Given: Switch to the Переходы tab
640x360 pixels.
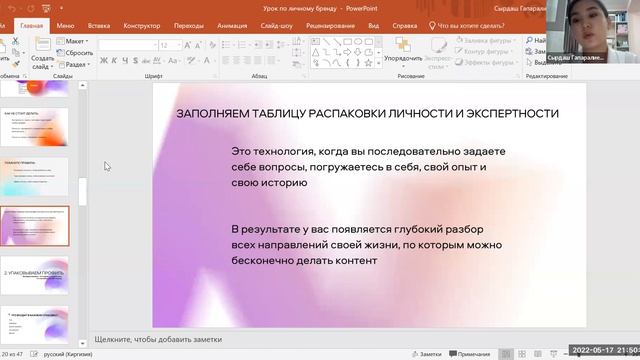Looking at the screenshot, I should pos(189,26).
